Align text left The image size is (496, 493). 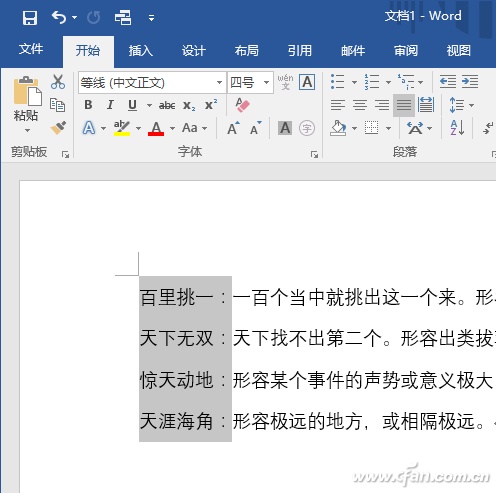(338, 105)
